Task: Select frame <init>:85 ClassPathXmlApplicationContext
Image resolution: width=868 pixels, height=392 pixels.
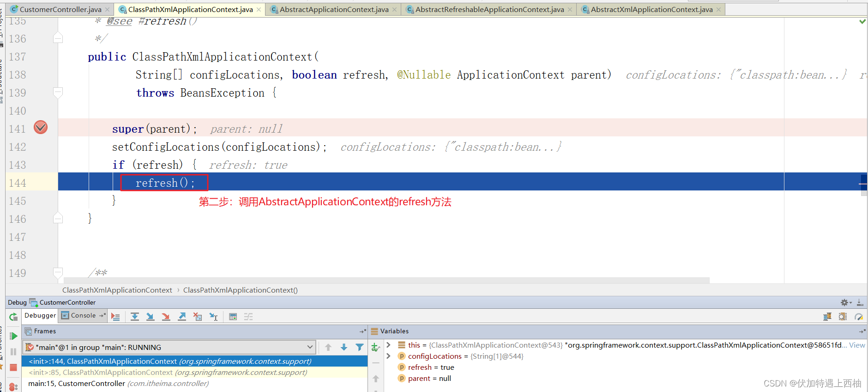Action: (194, 372)
